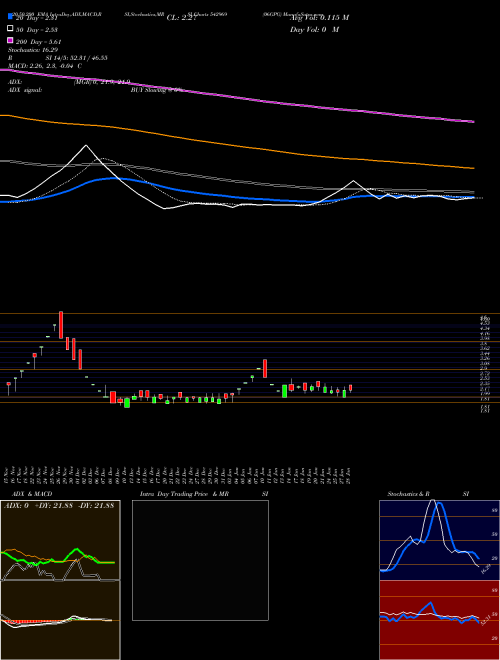Click the blue stochastics chart panel

pos(439,540)
